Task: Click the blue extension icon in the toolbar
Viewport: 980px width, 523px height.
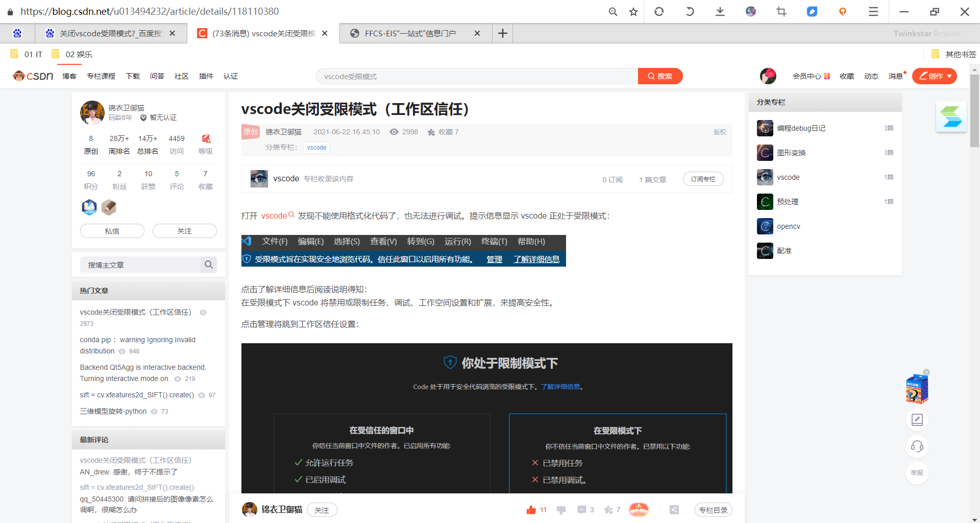Action: (x=812, y=11)
